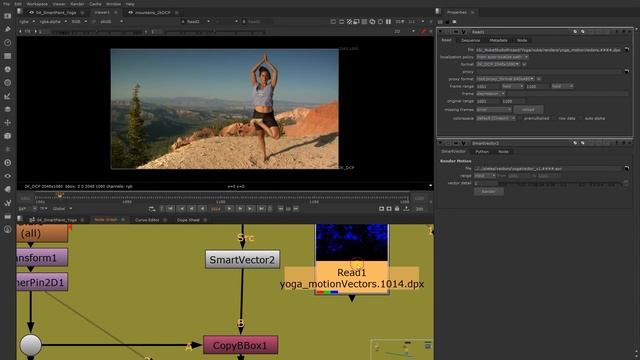Open the Metadata tab in Read1 properties
640x360 pixels.
click(x=498, y=40)
